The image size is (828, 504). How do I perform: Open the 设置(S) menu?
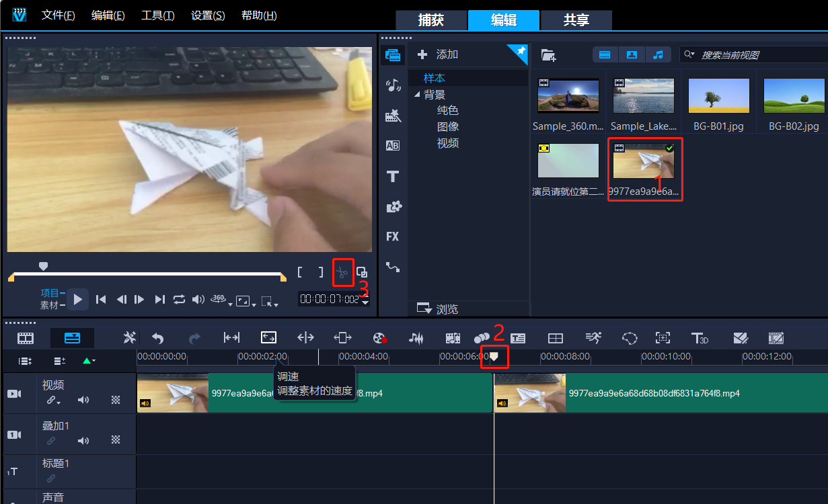coord(208,15)
